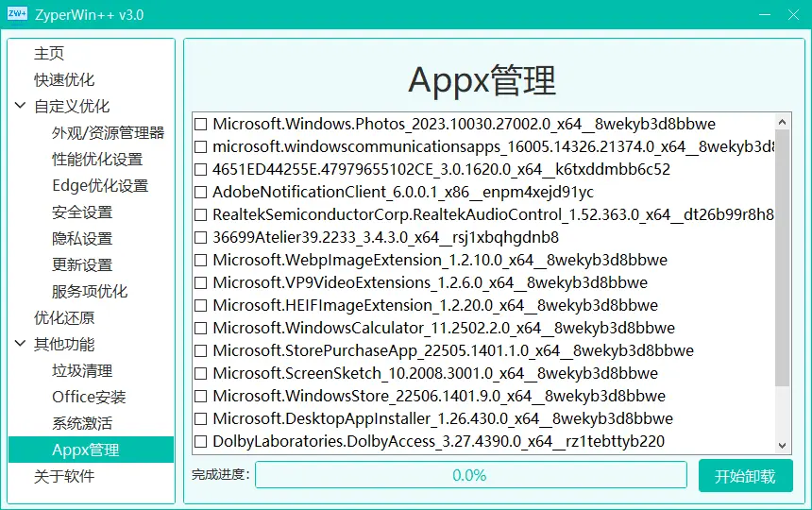
Task: Click the package list scroll up arrow
Action: click(782, 122)
